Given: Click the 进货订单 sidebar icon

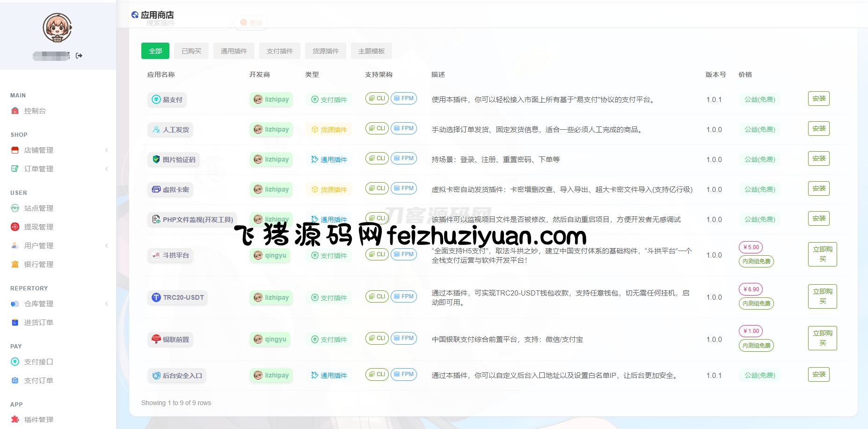Looking at the screenshot, I should coord(15,323).
